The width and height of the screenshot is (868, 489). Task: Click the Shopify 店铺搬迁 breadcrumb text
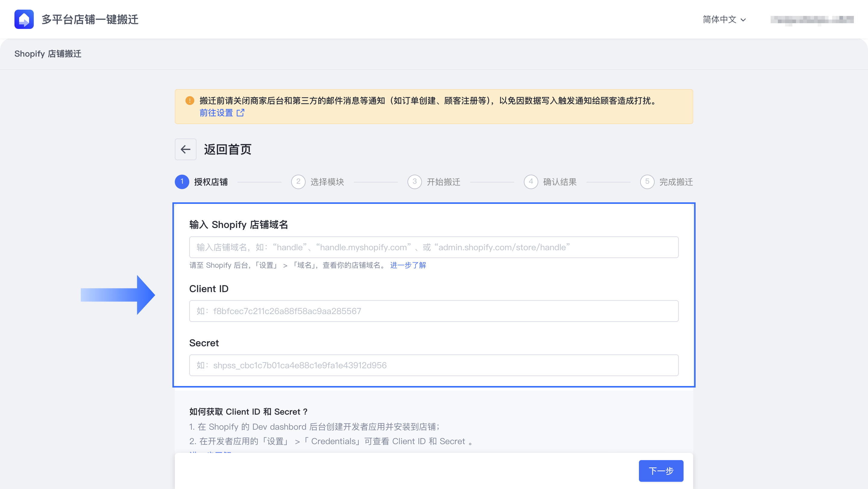[48, 54]
